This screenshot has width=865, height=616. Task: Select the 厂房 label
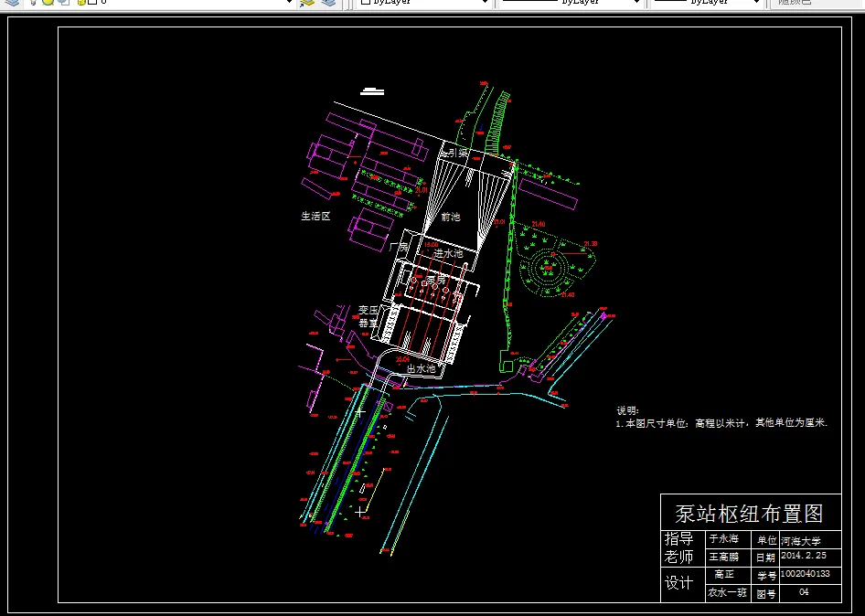click(399, 247)
